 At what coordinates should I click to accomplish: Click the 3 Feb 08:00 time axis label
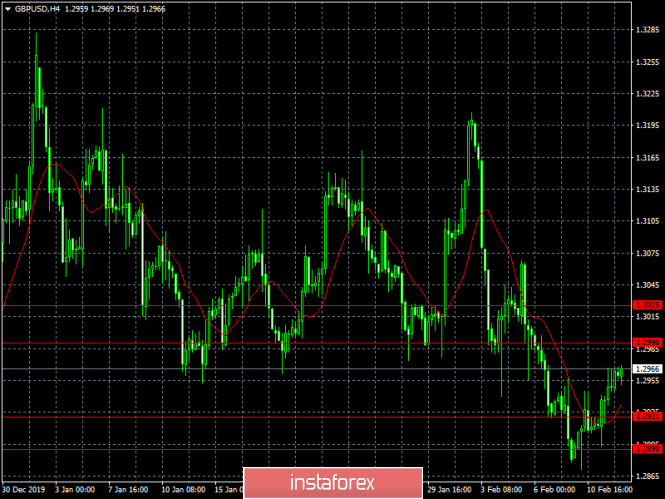[501, 489]
